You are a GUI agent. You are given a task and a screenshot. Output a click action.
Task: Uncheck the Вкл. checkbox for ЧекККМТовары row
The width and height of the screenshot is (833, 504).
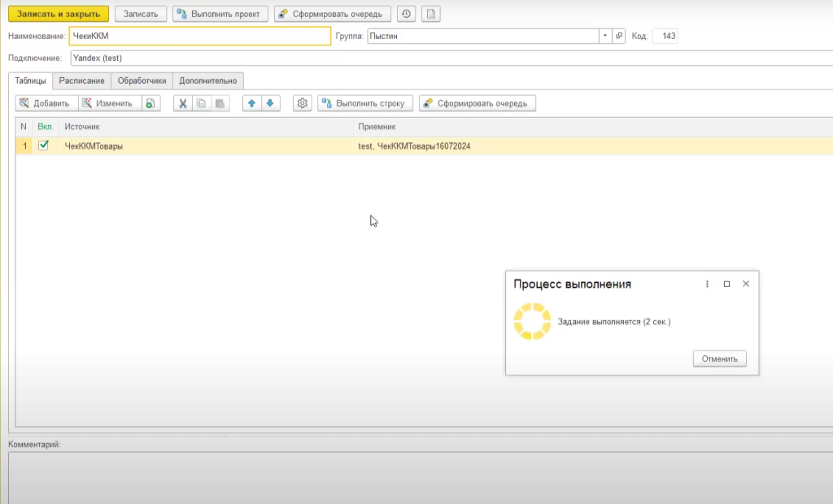click(x=44, y=146)
